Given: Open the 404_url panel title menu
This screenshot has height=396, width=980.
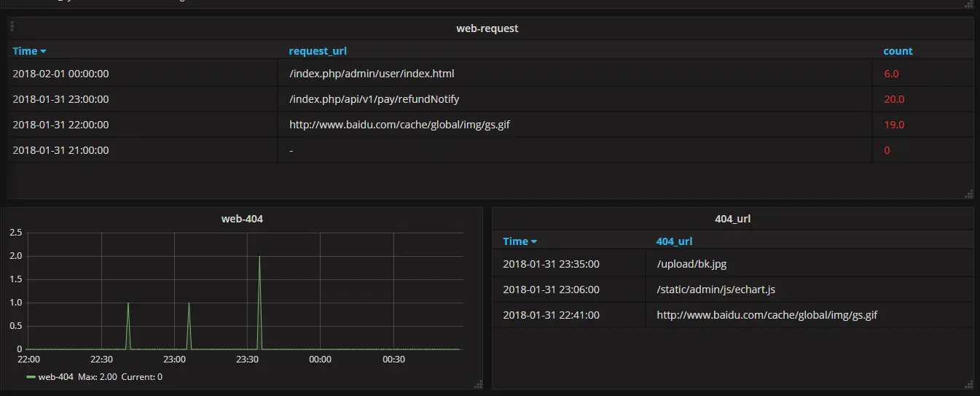Looking at the screenshot, I should [732, 218].
